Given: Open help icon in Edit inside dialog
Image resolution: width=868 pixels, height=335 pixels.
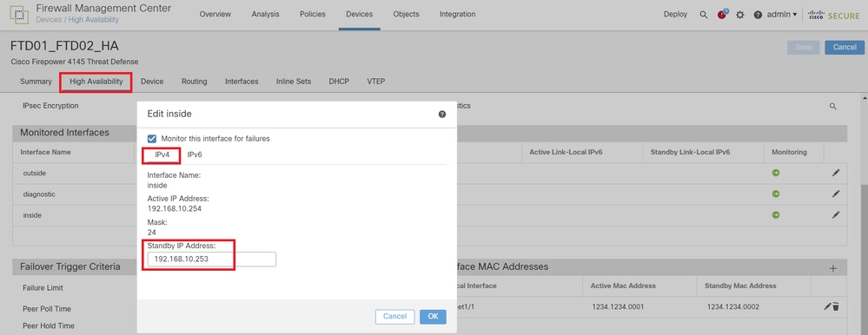Looking at the screenshot, I should point(441,115).
